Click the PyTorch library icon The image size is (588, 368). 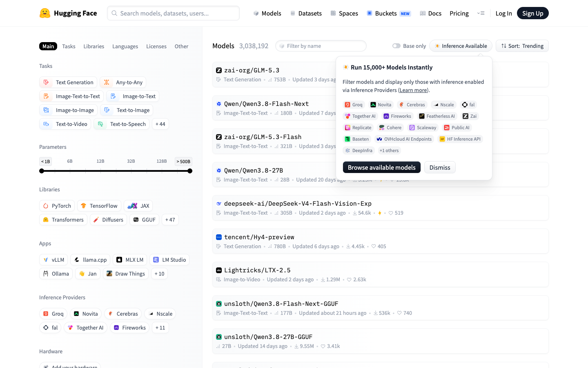click(46, 206)
